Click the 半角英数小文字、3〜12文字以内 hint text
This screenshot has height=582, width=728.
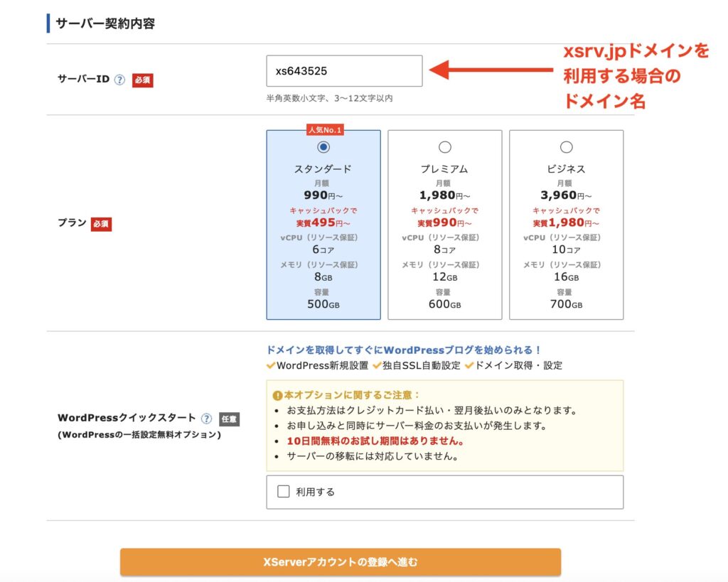330,98
